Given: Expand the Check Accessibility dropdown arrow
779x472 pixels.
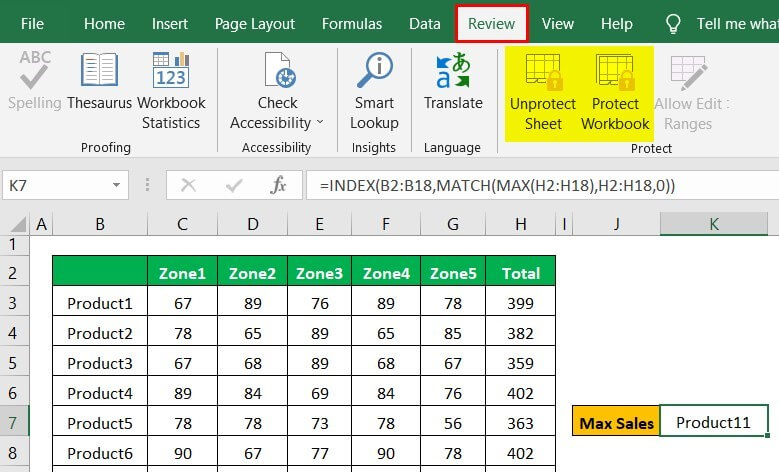Looking at the screenshot, I should coord(320,122).
